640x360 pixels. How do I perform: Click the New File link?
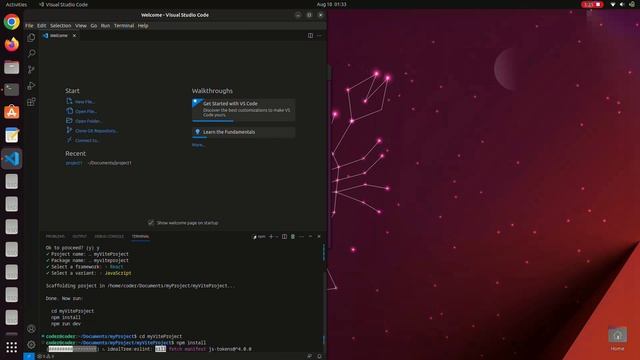[x=84, y=102]
